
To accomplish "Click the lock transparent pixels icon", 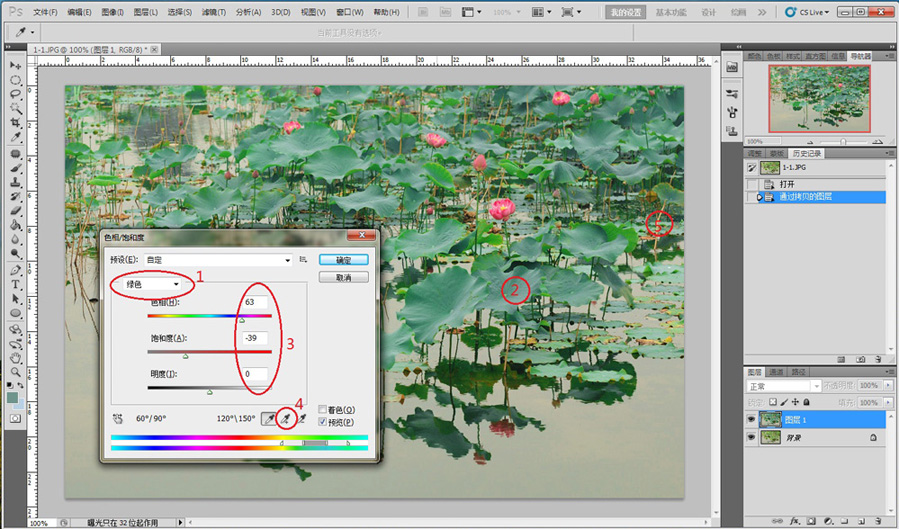I will (773, 402).
